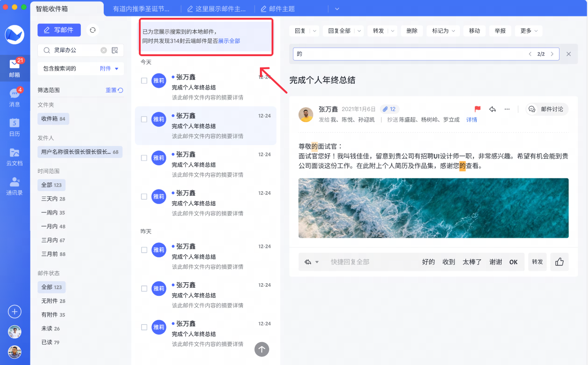The image size is (588, 365).
Task: Click the 写邮件 compose button
Action: (x=59, y=30)
